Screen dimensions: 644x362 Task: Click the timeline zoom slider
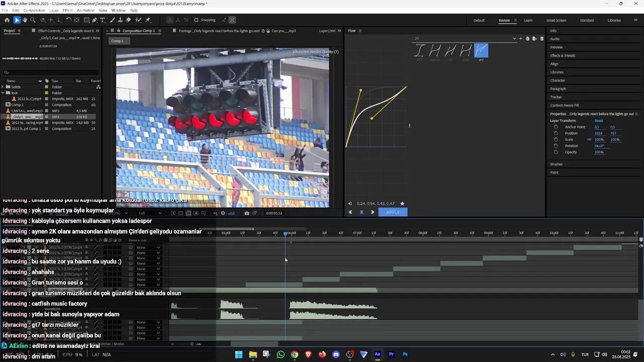pyautogui.click(x=192, y=344)
